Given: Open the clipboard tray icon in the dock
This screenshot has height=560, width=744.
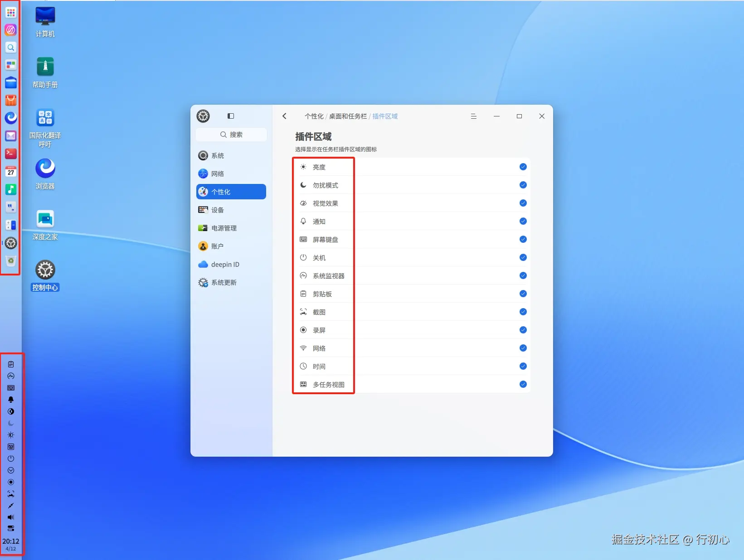Looking at the screenshot, I should (x=11, y=364).
